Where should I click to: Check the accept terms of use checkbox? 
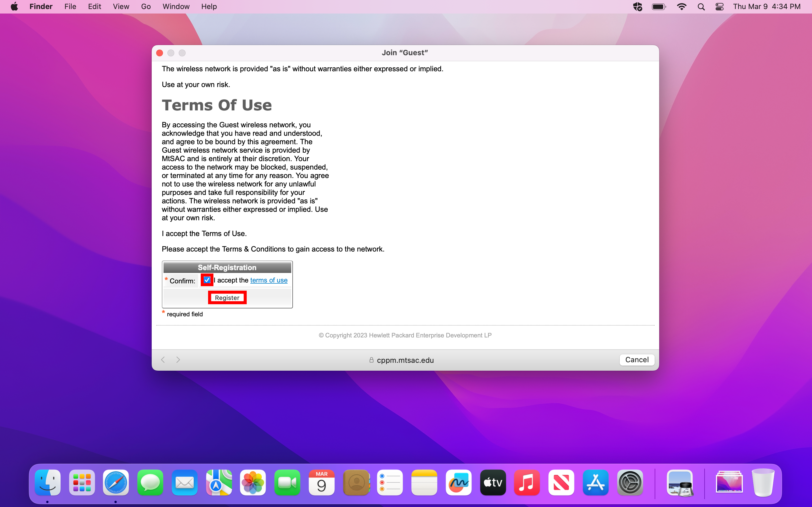coord(207,280)
